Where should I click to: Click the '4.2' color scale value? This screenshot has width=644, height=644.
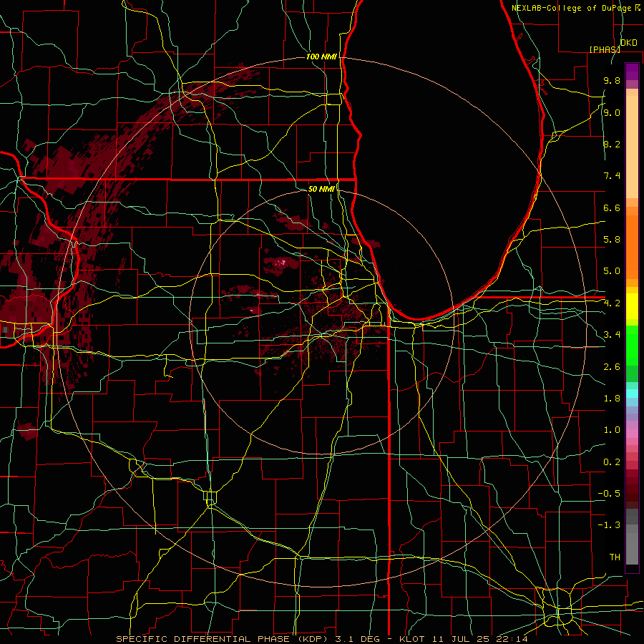pyautogui.click(x=612, y=303)
